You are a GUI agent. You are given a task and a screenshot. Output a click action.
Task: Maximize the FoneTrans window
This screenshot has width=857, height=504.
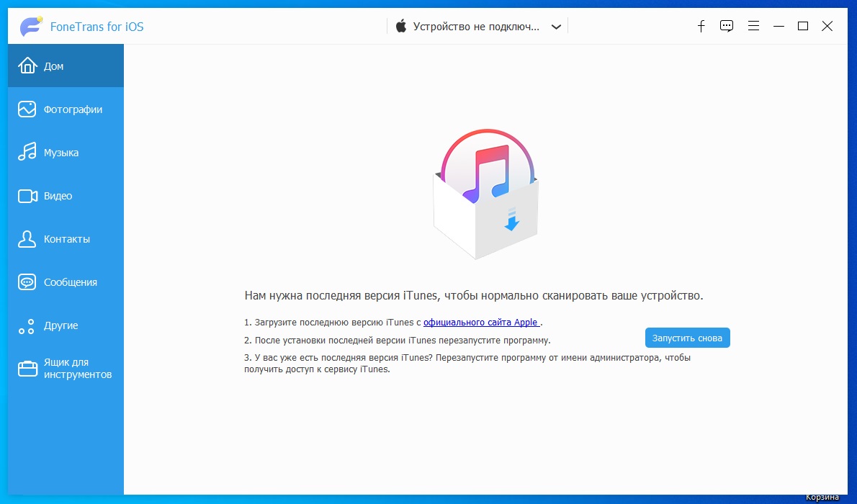click(x=803, y=26)
